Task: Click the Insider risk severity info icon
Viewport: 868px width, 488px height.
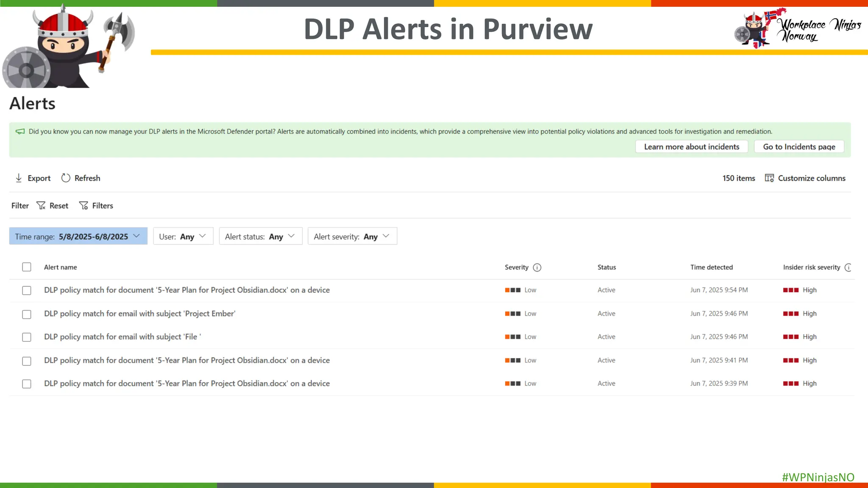Action: point(848,268)
